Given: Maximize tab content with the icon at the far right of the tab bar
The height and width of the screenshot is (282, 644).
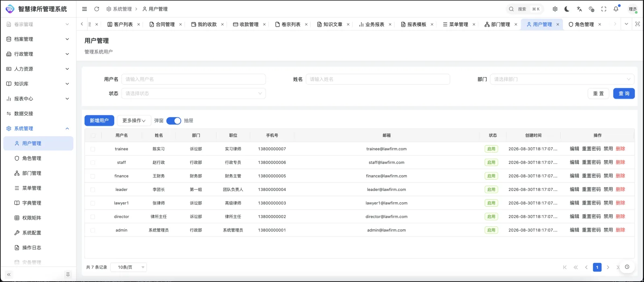Looking at the screenshot, I should point(638,24).
